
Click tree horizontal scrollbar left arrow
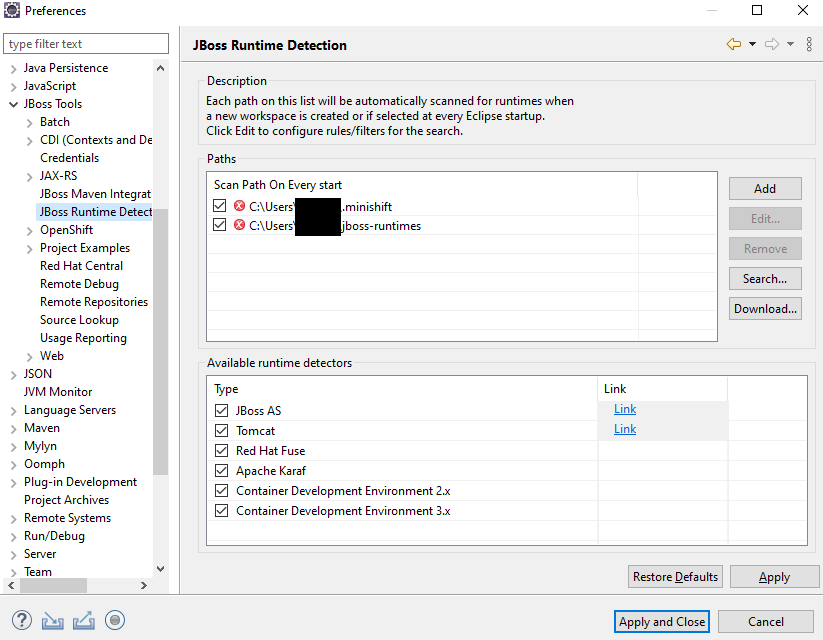11,585
